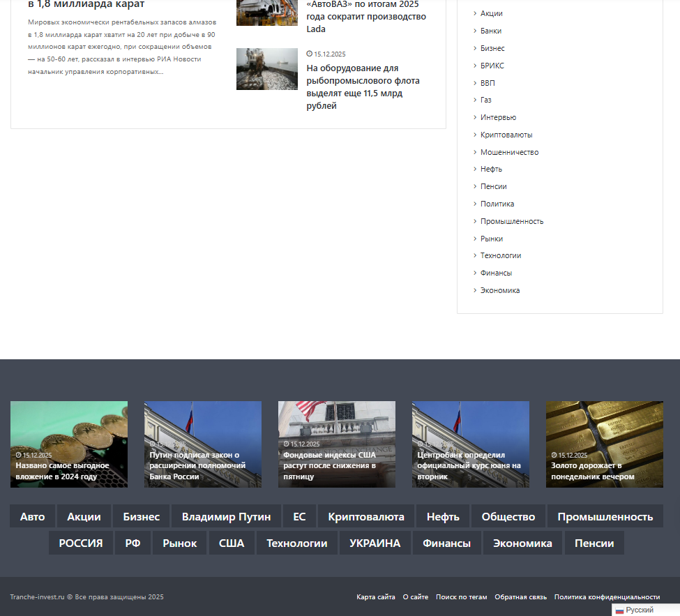Select the Владимир Путин tag
Image resolution: width=680 pixels, height=616 pixels.
tap(226, 516)
